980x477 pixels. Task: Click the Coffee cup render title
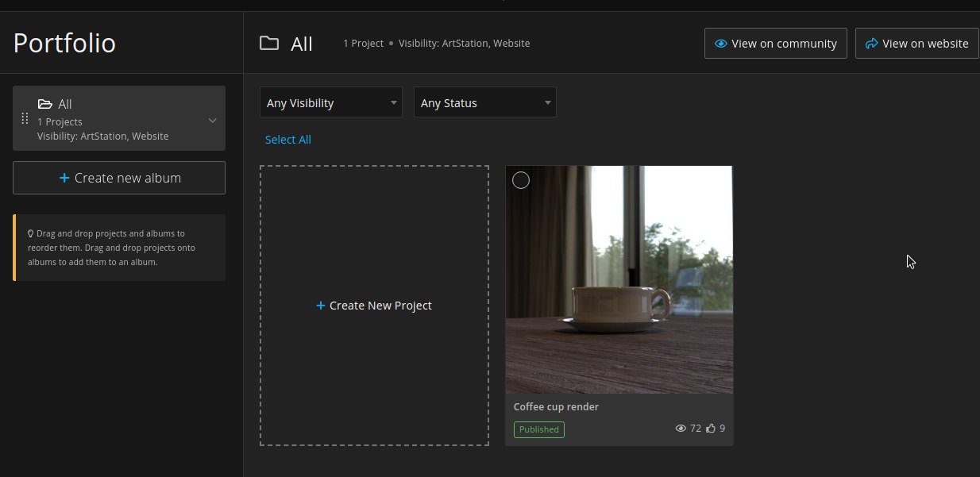click(556, 406)
